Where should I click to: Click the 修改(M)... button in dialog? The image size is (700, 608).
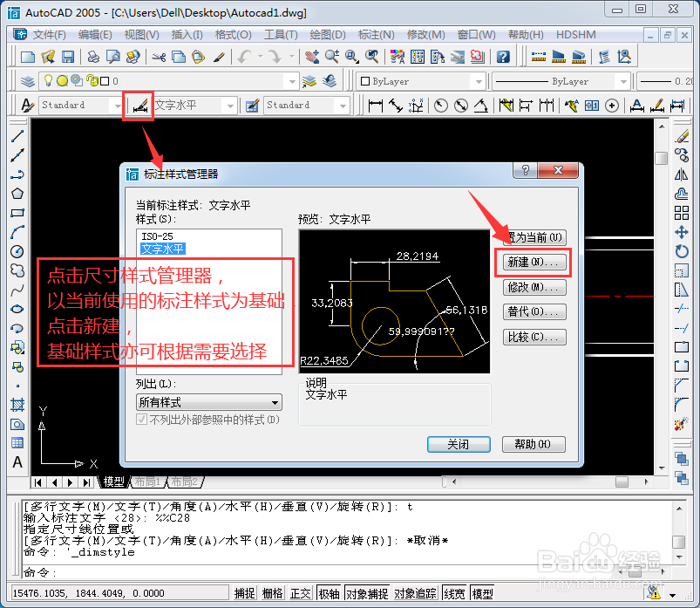click(x=533, y=287)
